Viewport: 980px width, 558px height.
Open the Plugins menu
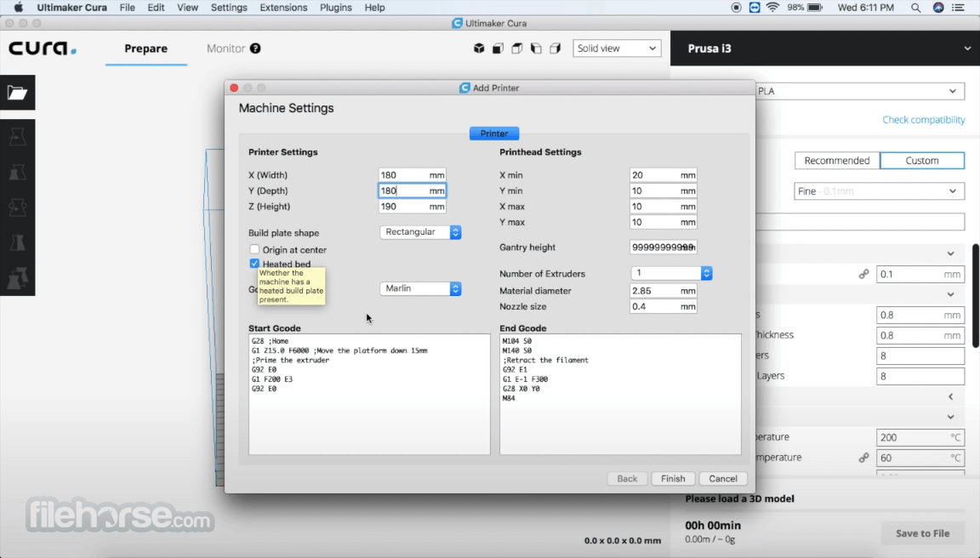(x=336, y=8)
